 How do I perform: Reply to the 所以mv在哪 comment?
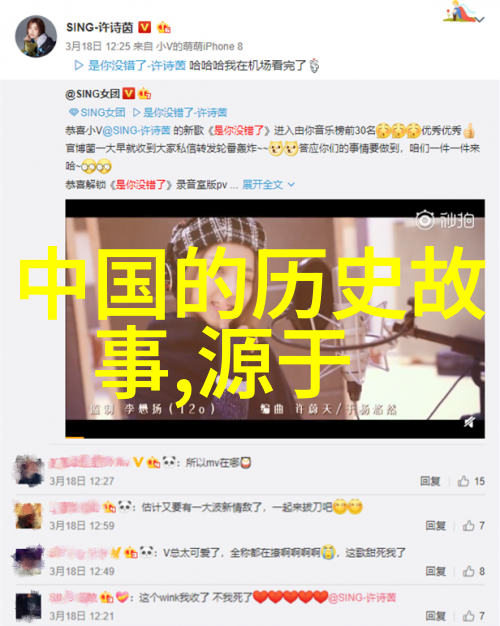(x=430, y=481)
